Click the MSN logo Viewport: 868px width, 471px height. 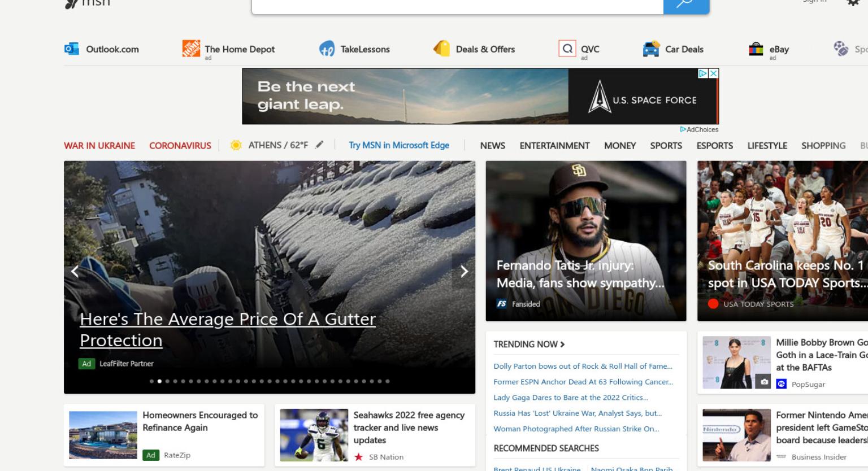(x=88, y=3)
